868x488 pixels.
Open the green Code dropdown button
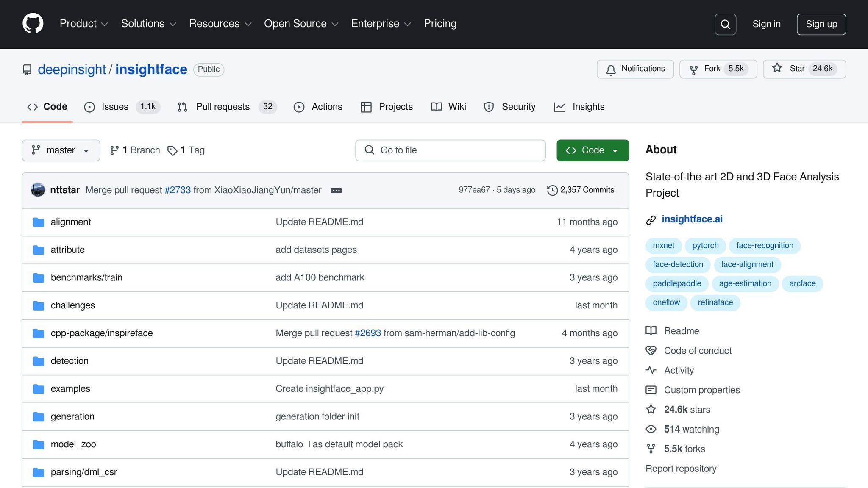coord(593,150)
